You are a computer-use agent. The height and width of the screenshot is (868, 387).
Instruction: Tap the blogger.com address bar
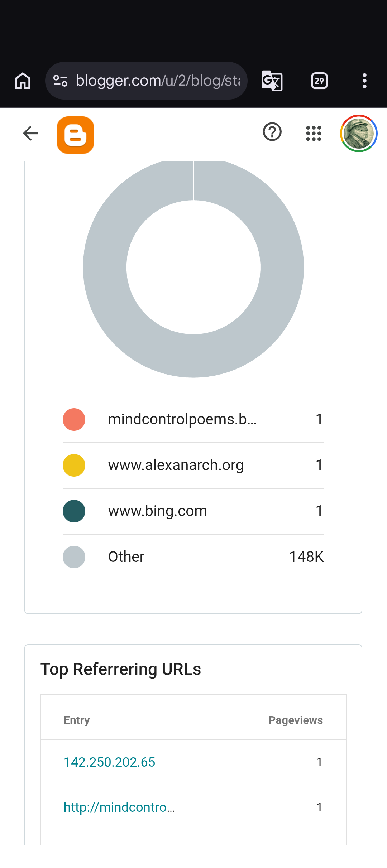[x=146, y=81]
